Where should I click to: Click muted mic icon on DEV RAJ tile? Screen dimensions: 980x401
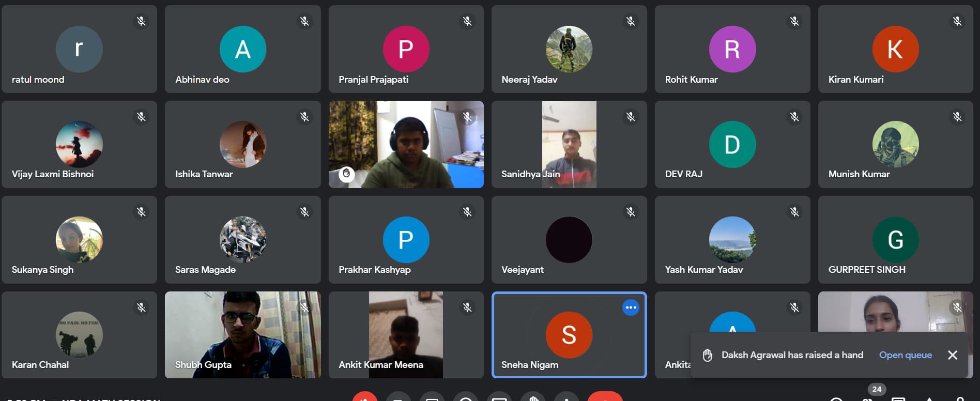click(794, 117)
